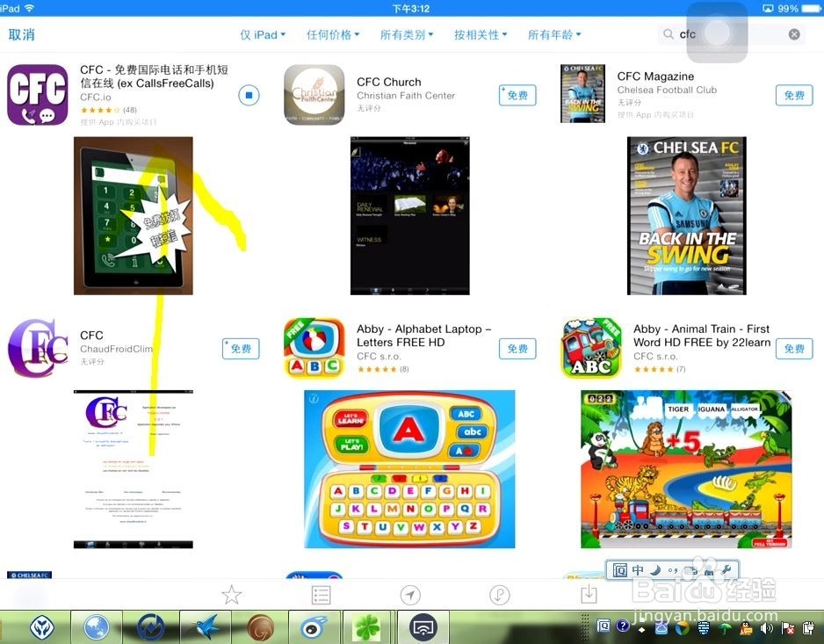824x644 pixels.
Task: Select 'Abby - Alphabet Laptop' title text
Action: pyautogui.click(x=423, y=336)
